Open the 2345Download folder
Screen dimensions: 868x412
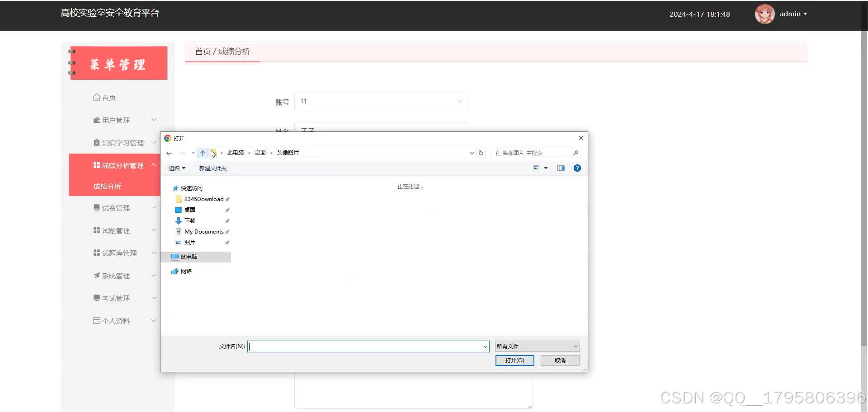[203, 199]
